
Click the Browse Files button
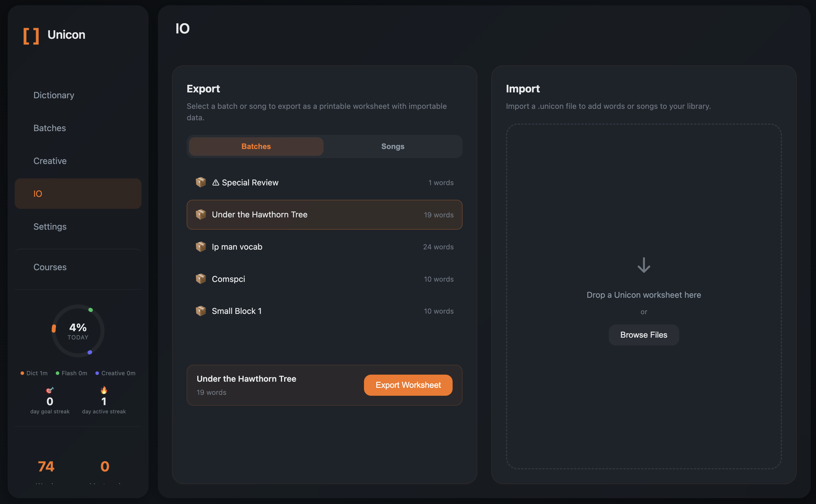click(x=643, y=335)
